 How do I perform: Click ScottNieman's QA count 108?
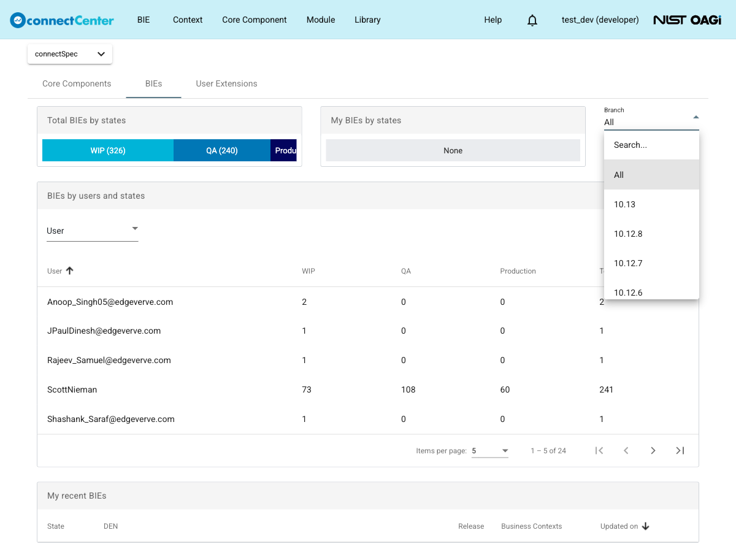click(x=408, y=389)
